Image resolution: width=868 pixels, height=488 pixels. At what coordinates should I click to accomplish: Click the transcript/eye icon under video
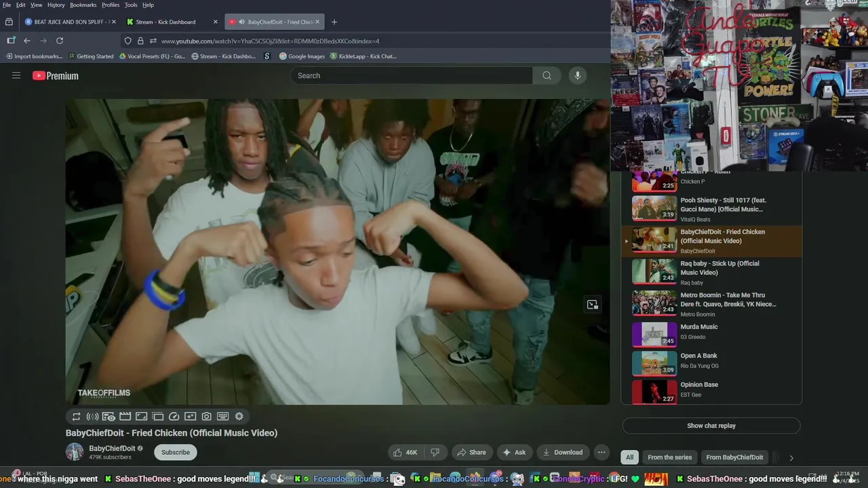pos(108,417)
